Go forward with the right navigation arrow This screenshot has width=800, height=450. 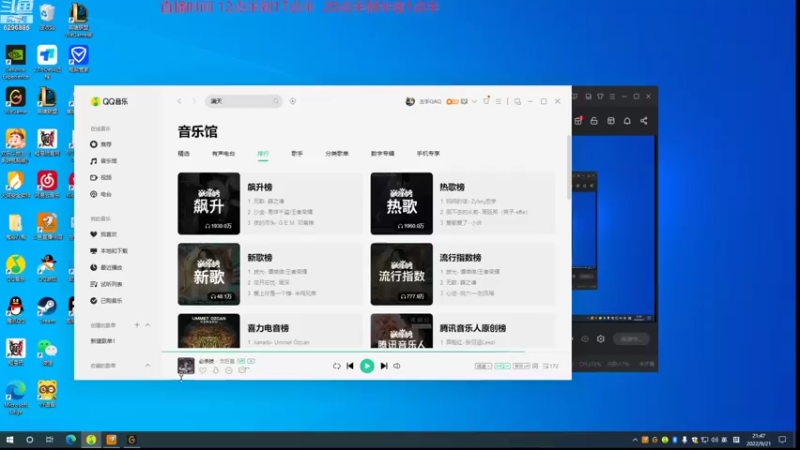click(x=194, y=102)
